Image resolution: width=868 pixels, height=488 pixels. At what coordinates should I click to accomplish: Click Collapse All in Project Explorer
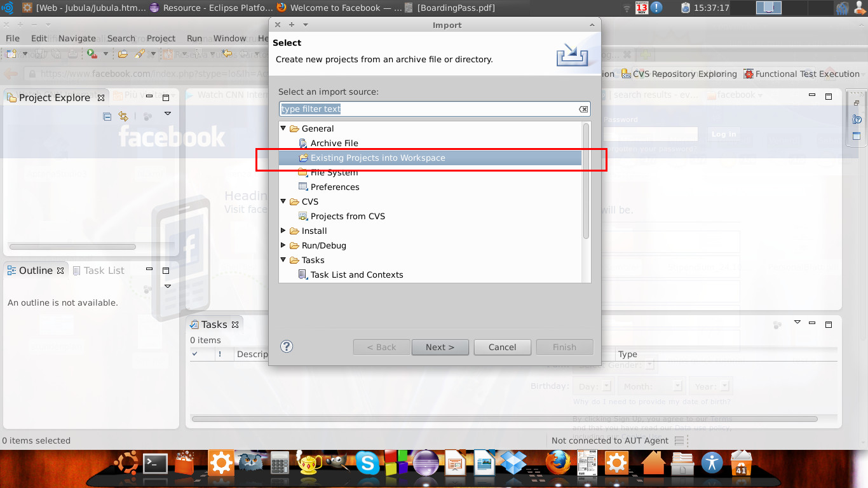tap(107, 116)
